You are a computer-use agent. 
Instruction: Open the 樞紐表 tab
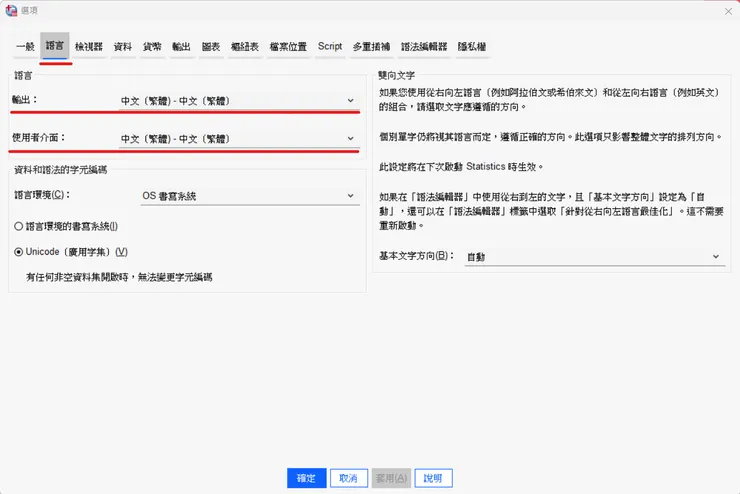click(x=244, y=46)
